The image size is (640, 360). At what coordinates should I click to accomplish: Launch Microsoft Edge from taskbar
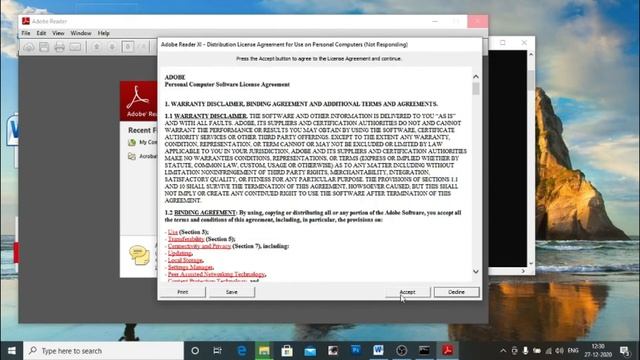point(242,351)
